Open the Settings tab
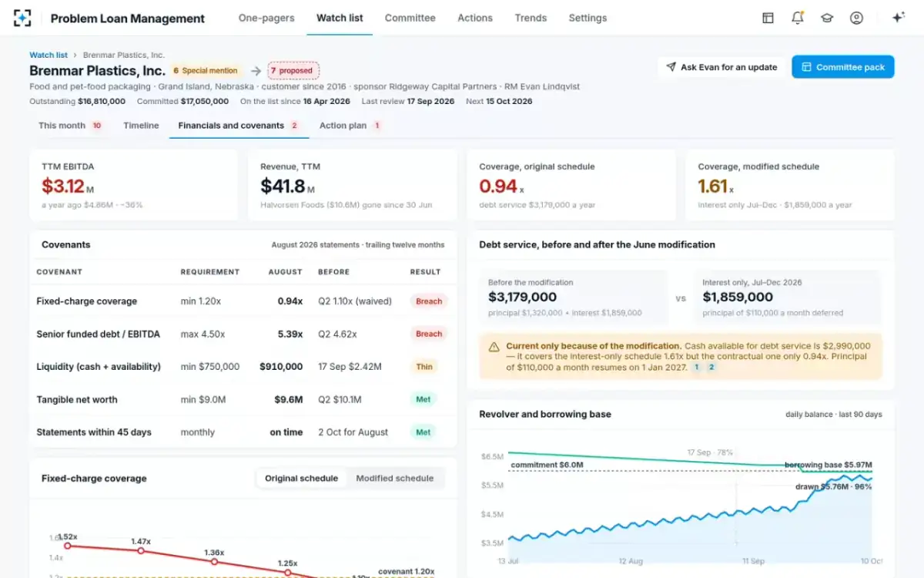Viewport: 924px width, 578px height. point(588,18)
